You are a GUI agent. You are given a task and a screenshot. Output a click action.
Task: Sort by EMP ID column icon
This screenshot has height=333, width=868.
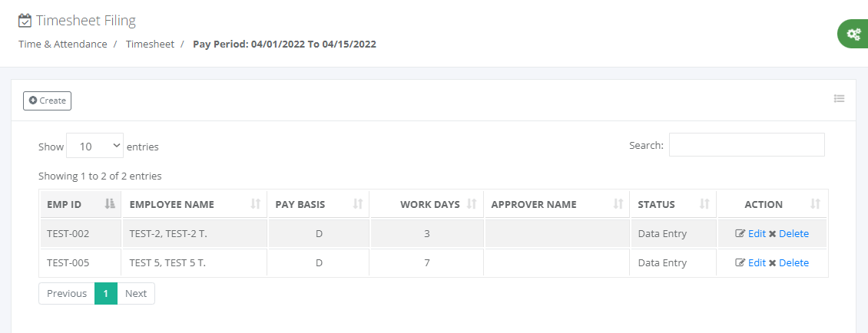click(x=110, y=204)
